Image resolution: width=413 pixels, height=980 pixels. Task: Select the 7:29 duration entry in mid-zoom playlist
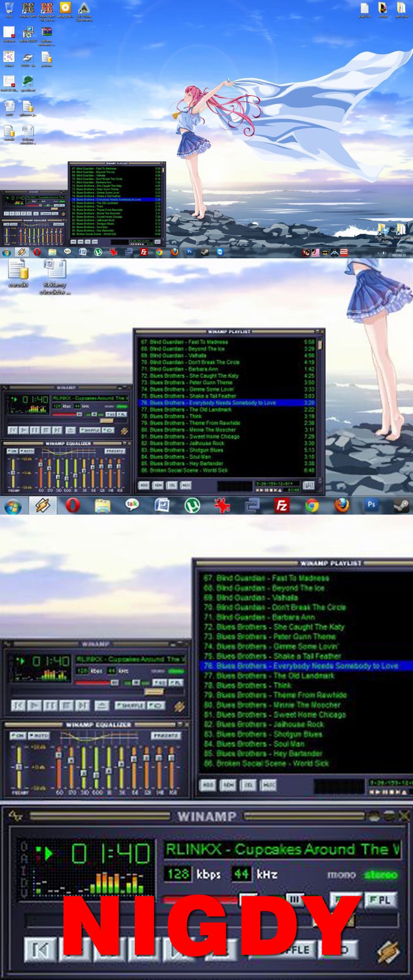(x=310, y=436)
